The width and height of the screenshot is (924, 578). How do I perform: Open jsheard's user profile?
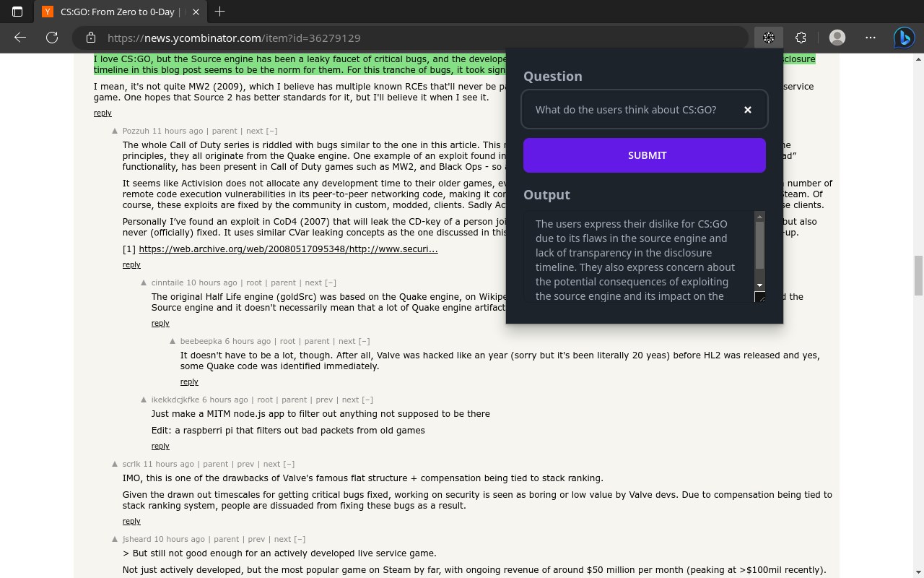[x=137, y=539]
